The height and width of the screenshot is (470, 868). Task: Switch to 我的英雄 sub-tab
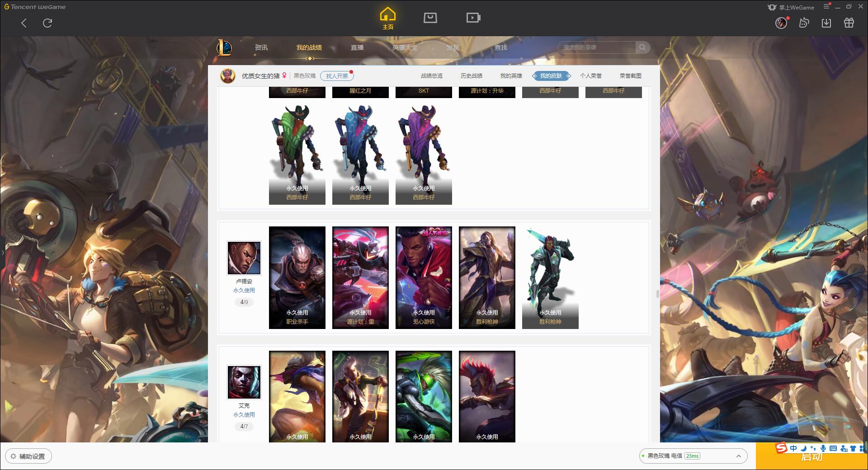(x=511, y=76)
